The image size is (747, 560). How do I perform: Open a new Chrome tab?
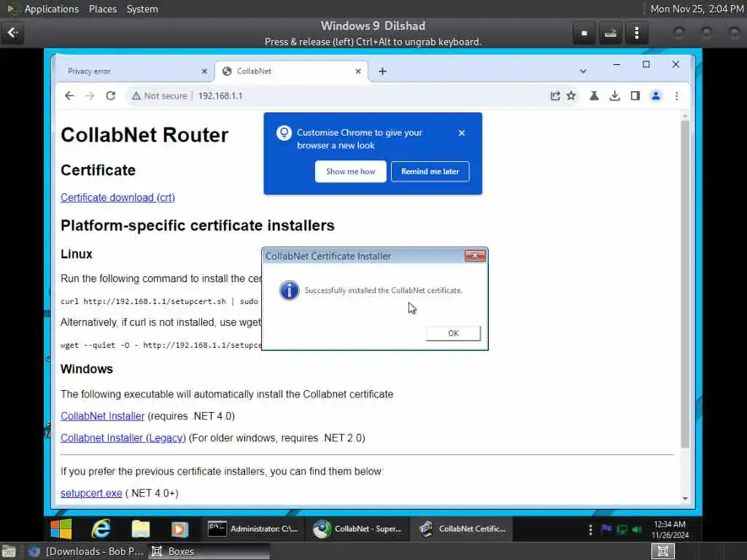click(382, 71)
